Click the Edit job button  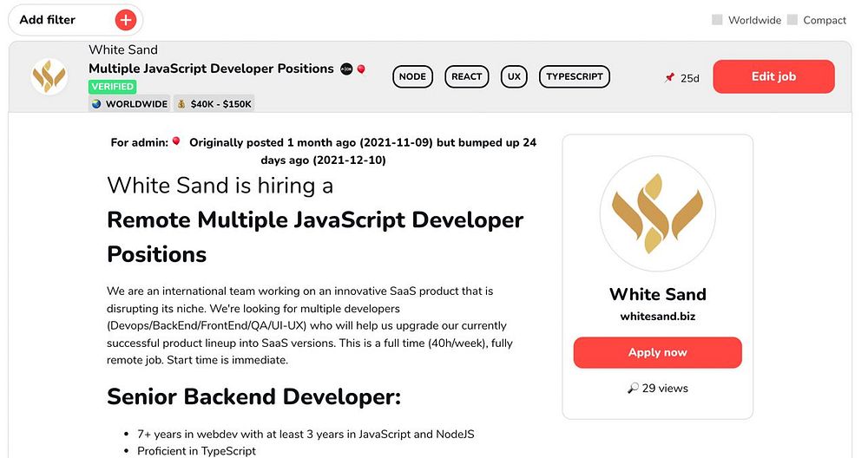773,76
